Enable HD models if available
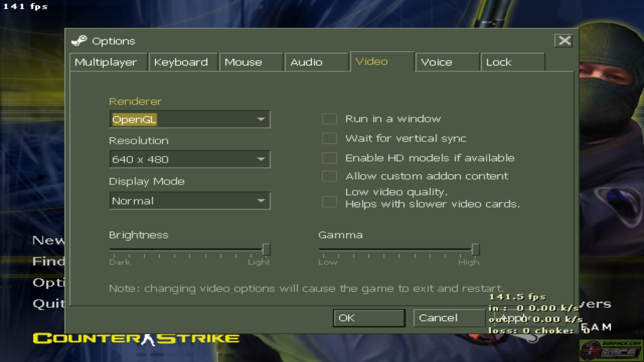This screenshot has height=362, width=644. (329, 158)
